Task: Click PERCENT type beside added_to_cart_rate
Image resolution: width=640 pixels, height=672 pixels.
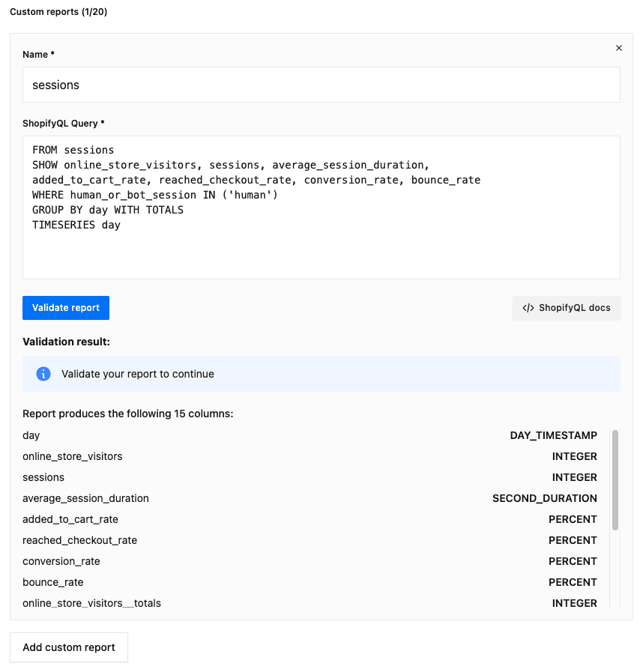Action: coord(573,519)
